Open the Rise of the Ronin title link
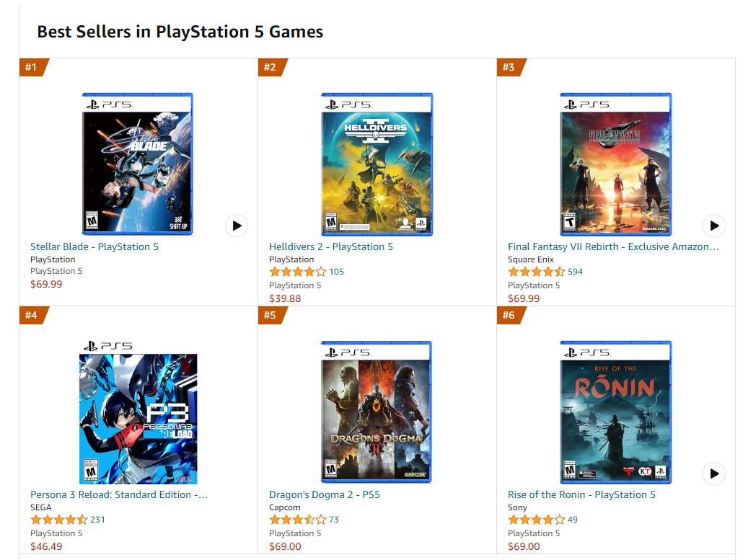748x560 pixels. click(581, 494)
